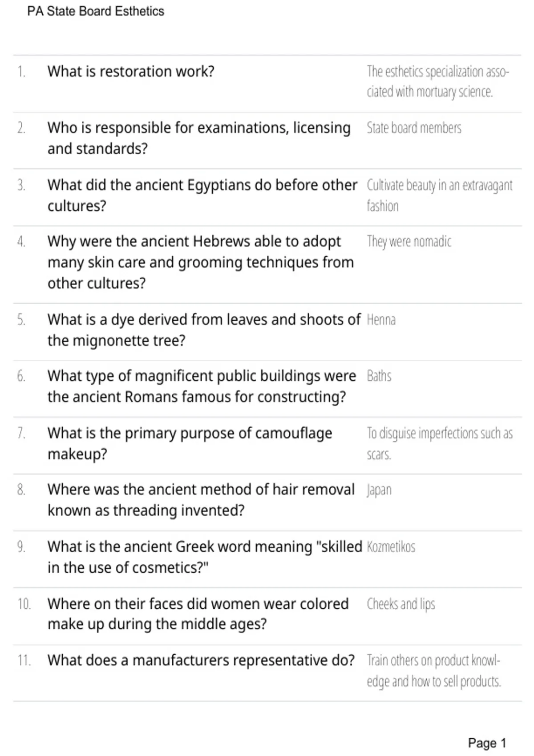The image size is (534, 756).
Task: Click the 'Train others on product knowledge' answer
Action: point(434,671)
